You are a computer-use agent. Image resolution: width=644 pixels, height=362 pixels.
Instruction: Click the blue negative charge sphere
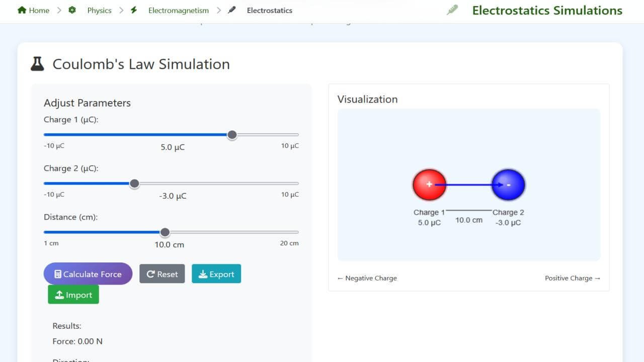click(508, 185)
